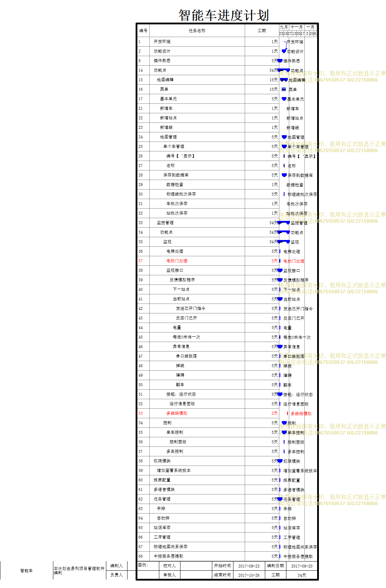
Task: Select task name '开发环境' in row 1
Action: coord(162,42)
